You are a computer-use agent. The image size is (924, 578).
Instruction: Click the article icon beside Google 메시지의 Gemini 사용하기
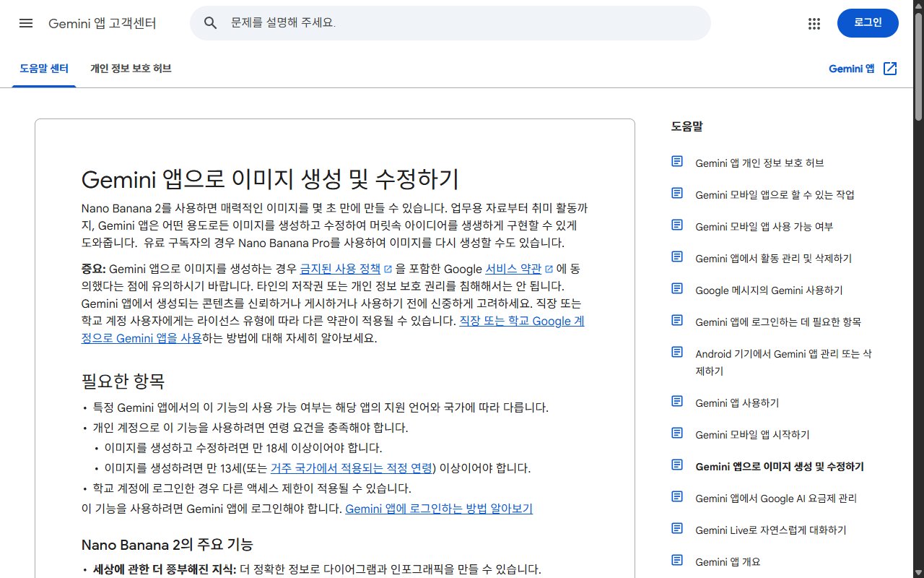pos(677,289)
